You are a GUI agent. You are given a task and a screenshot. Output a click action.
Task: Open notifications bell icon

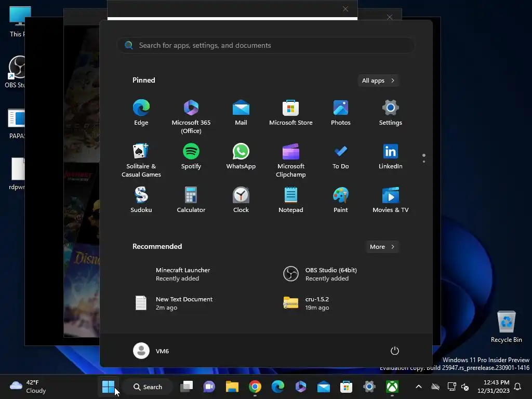pyautogui.click(x=518, y=387)
